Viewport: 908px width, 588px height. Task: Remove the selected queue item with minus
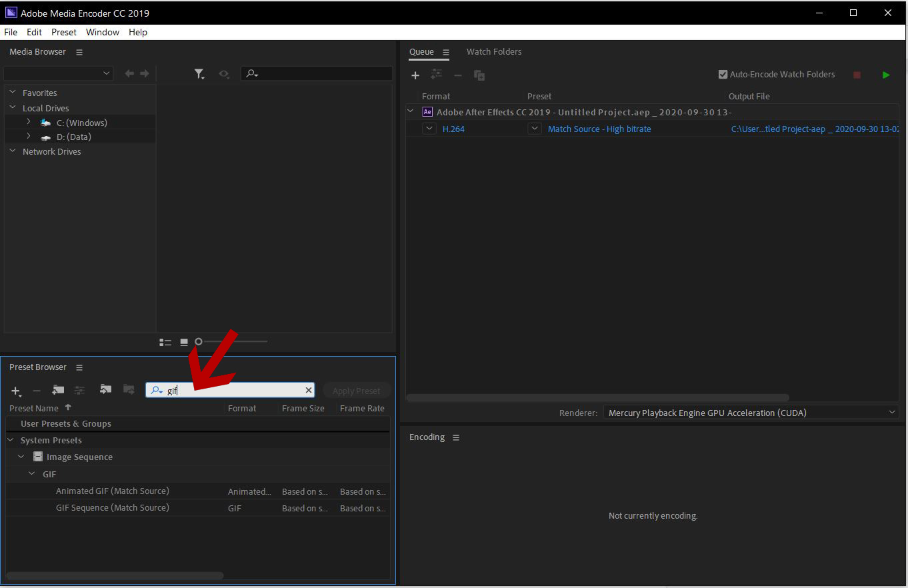458,75
